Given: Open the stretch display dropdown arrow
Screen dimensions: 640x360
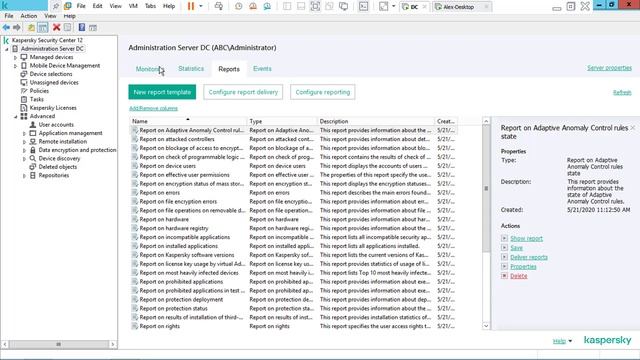Looking at the screenshot, I should coord(393,6).
